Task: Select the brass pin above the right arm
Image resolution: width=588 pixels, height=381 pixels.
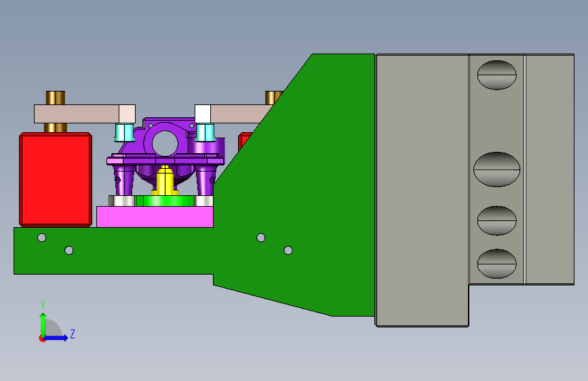Action: pyautogui.click(x=273, y=98)
